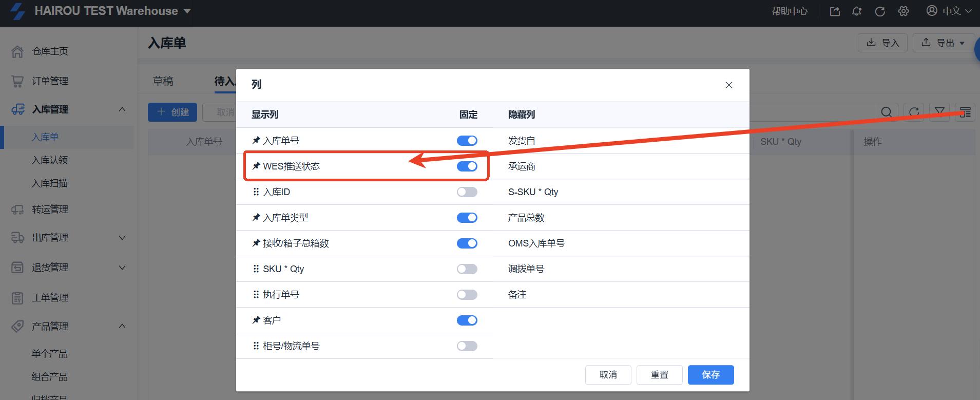Viewport: 980px width, 400px height.
Task: Open the 导出 dropdown button
Action: tap(944, 43)
